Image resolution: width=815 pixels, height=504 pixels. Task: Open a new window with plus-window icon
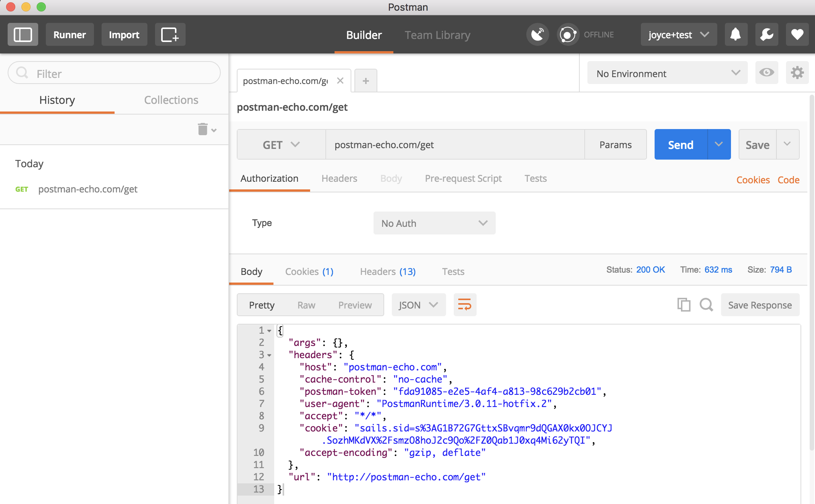pos(170,34)
